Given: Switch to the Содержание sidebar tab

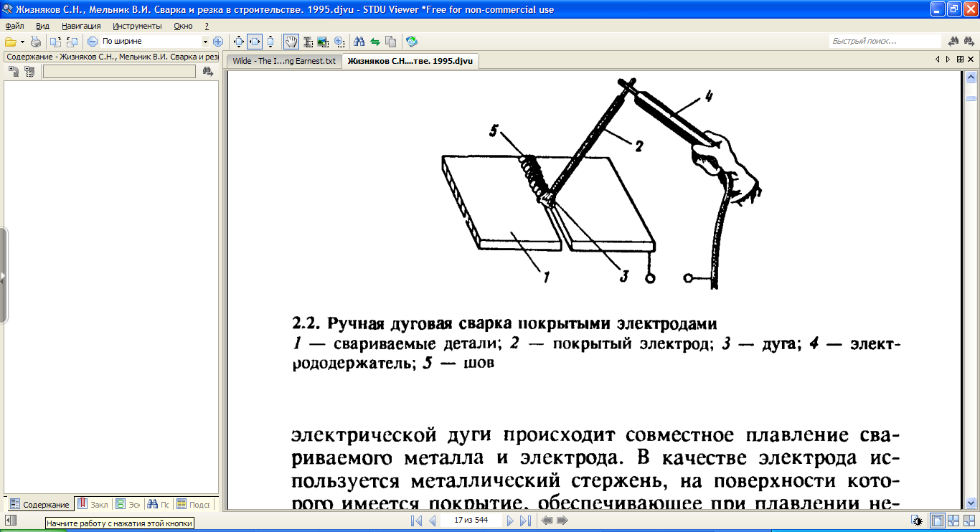Looking at the screenshot, I should coord(39,504).
